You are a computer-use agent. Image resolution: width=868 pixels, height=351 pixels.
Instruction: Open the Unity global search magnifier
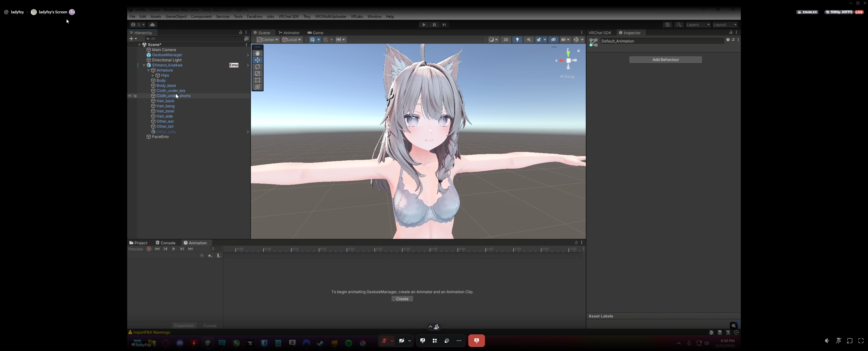pyautogui.click(x=679, y=25)
